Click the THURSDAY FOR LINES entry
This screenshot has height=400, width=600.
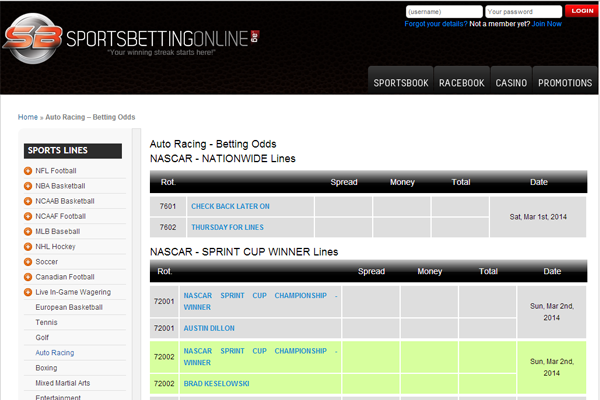pyautogui.click(x=227, y=227)
